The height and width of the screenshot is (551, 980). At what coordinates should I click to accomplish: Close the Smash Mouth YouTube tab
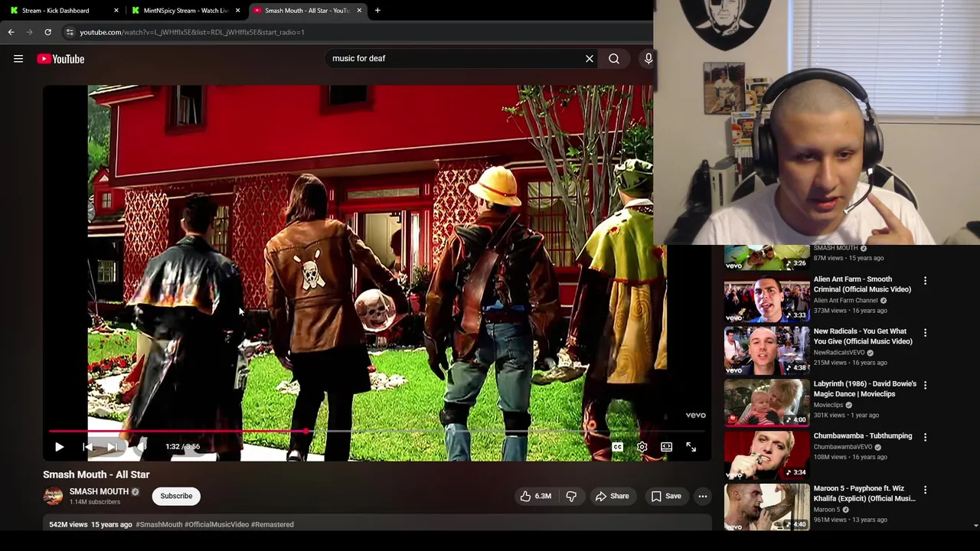click(359, 11)
